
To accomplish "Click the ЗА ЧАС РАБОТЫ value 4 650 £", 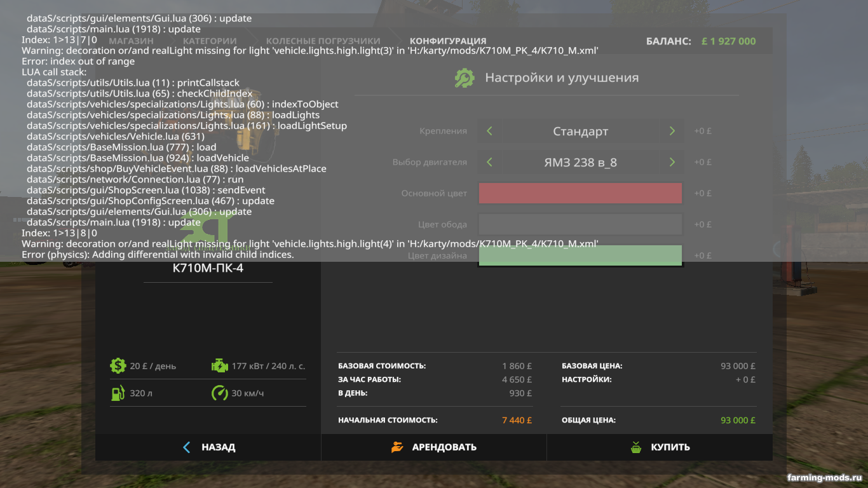I will pyautogui.click(x=517, y=379).
